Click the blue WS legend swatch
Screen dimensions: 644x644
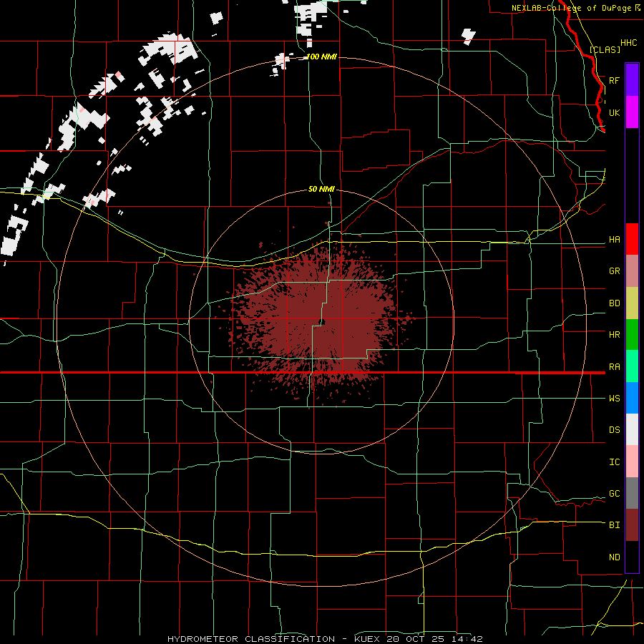coord(632,398)
